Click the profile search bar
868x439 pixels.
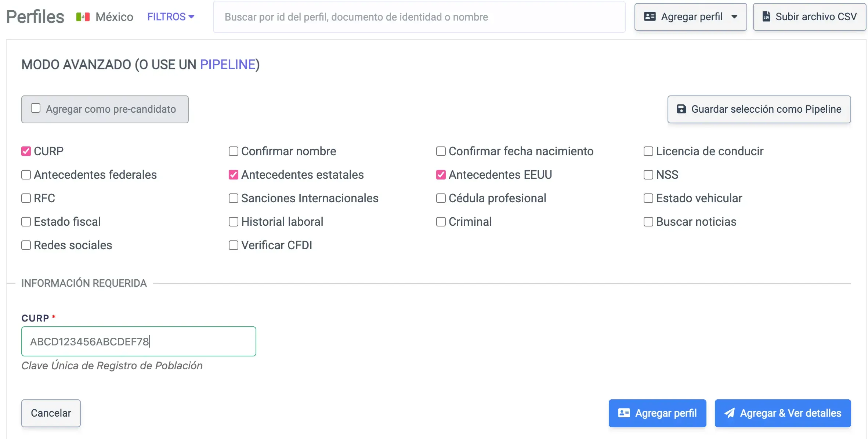[419, 17]
